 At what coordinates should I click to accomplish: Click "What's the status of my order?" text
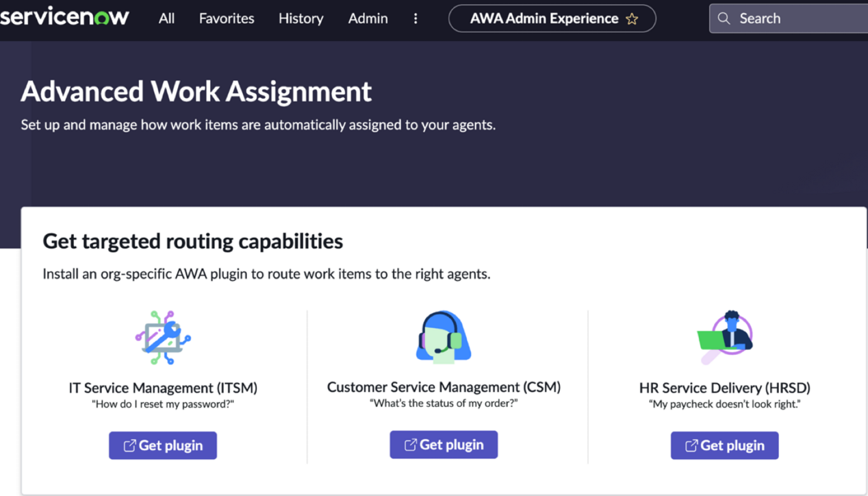point(444,404)
